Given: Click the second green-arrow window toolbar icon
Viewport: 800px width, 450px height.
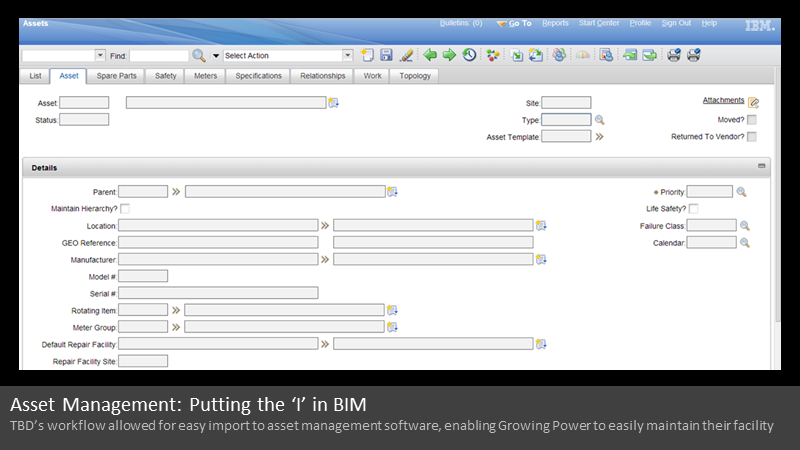Looking at the screenshot, I should click(x=649, y=55).
